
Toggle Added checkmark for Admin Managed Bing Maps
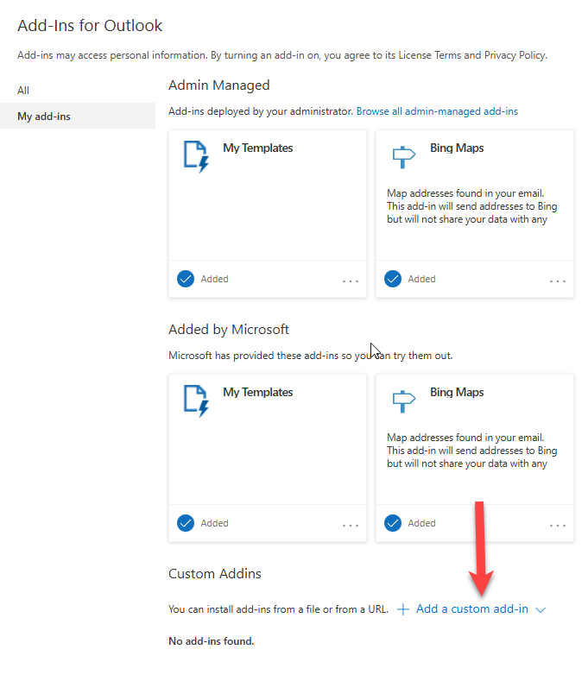[x=393, y=279]
